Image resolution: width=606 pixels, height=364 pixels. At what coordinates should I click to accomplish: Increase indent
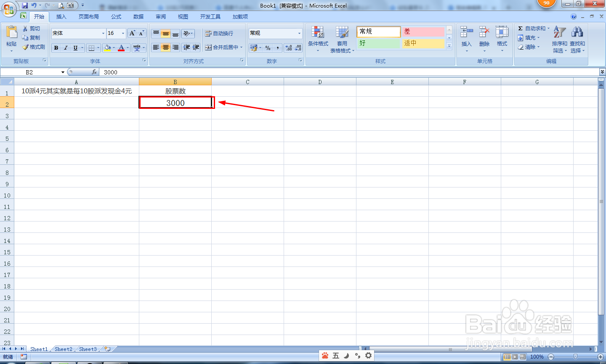196,47
